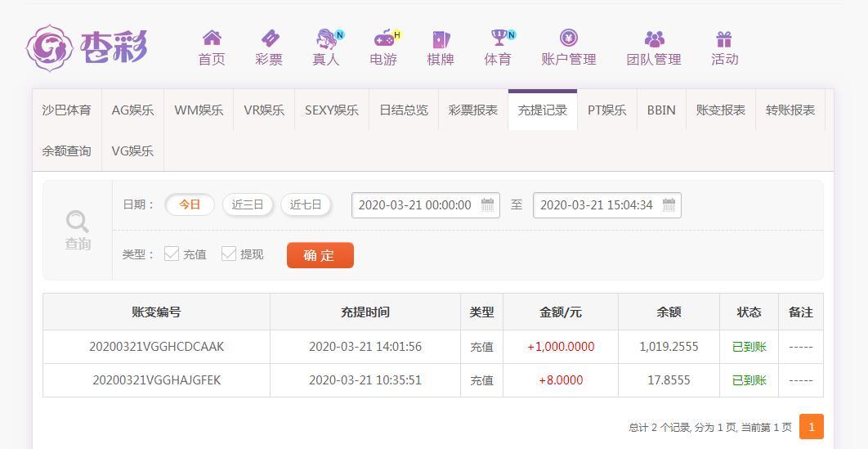Switch to the SEXY娱乐 tab
Image resolution: width=868 pixels, height=449 pixels.
point(332,110)
